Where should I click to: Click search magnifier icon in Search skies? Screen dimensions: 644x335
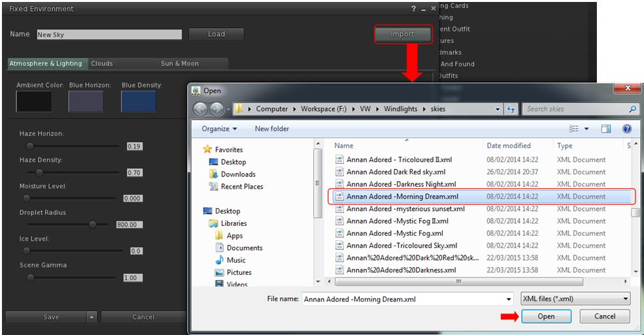click(632, 109)
